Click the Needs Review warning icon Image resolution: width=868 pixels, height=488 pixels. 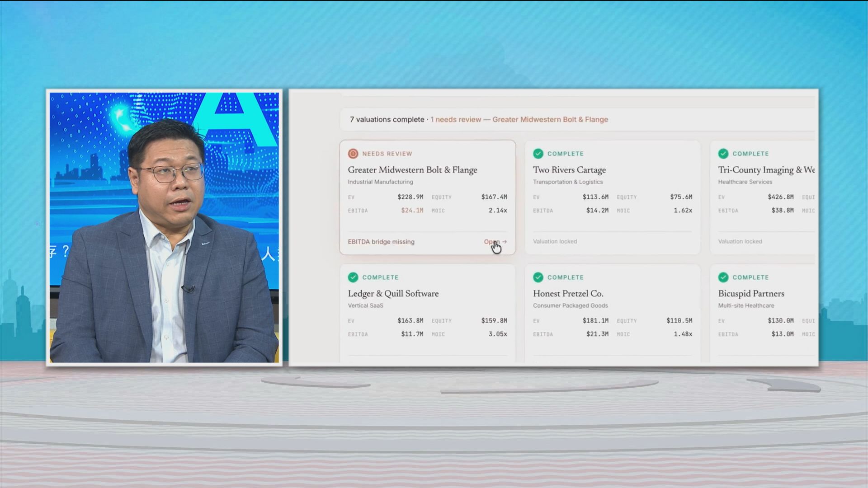353,154
